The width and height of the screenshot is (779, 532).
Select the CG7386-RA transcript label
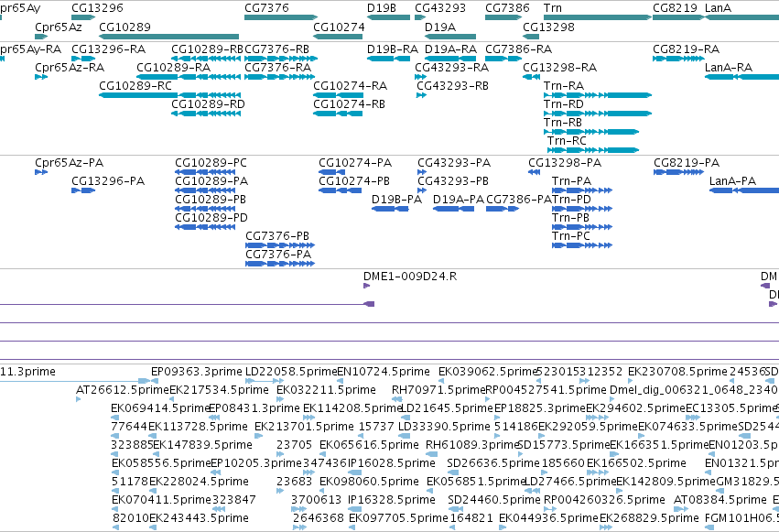coord(519,49)
